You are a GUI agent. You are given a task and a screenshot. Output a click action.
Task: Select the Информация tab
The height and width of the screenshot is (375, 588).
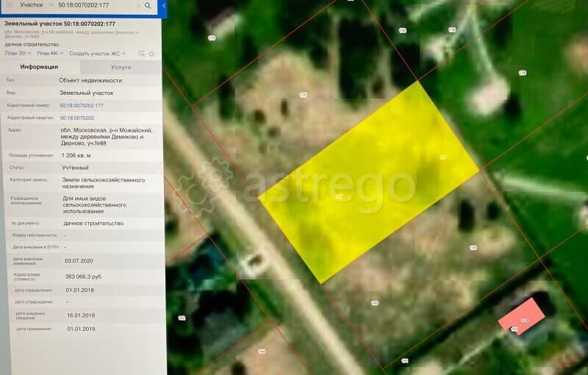pos(39,67)
